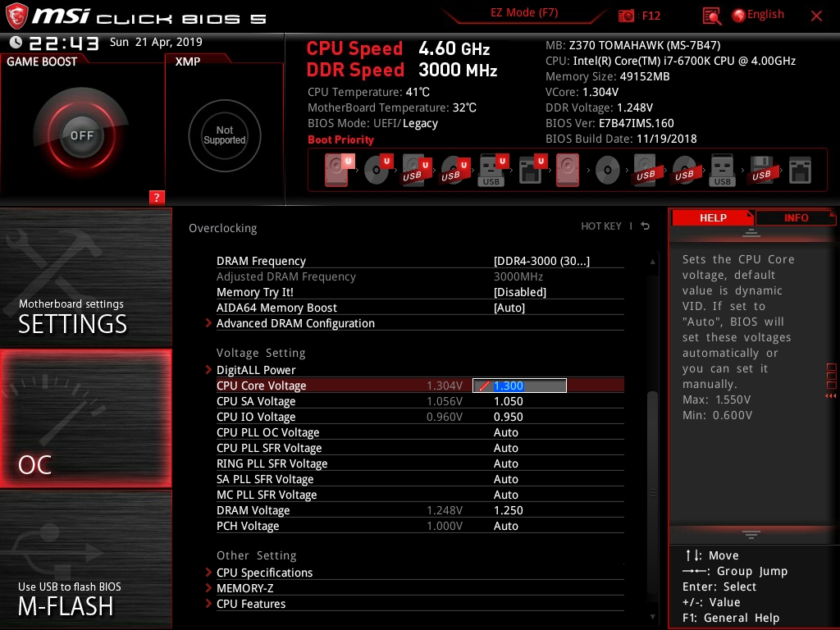
Task: Toggle the GAME BOOST OFF knob
Action: [x=81, y=135]
